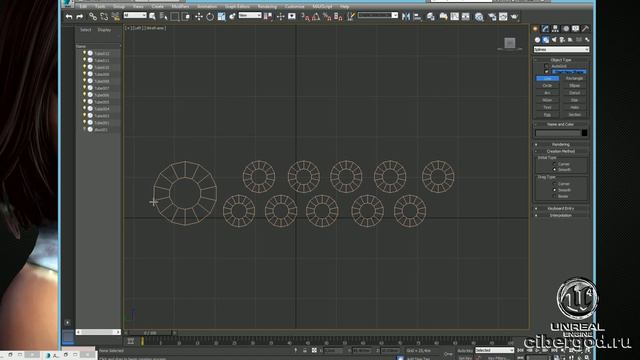This screenshot has width=640, height=360.
Task: Click the Align tool icon
Action: point(417,16)
